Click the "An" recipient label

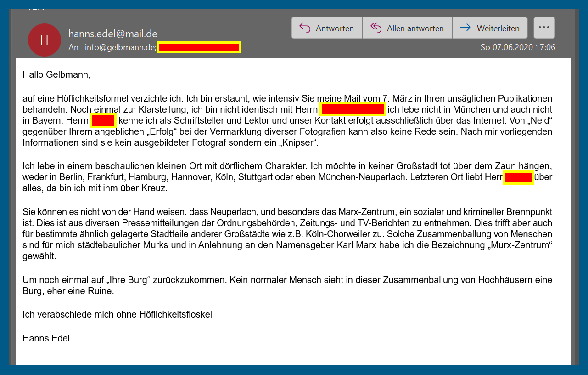[73, 47]
